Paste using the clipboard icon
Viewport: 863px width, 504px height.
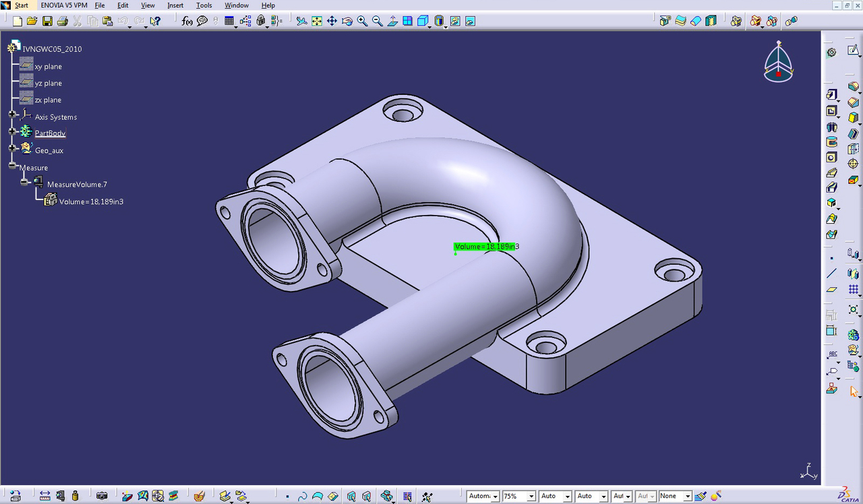pyautogui.click(x=107, y=22)
